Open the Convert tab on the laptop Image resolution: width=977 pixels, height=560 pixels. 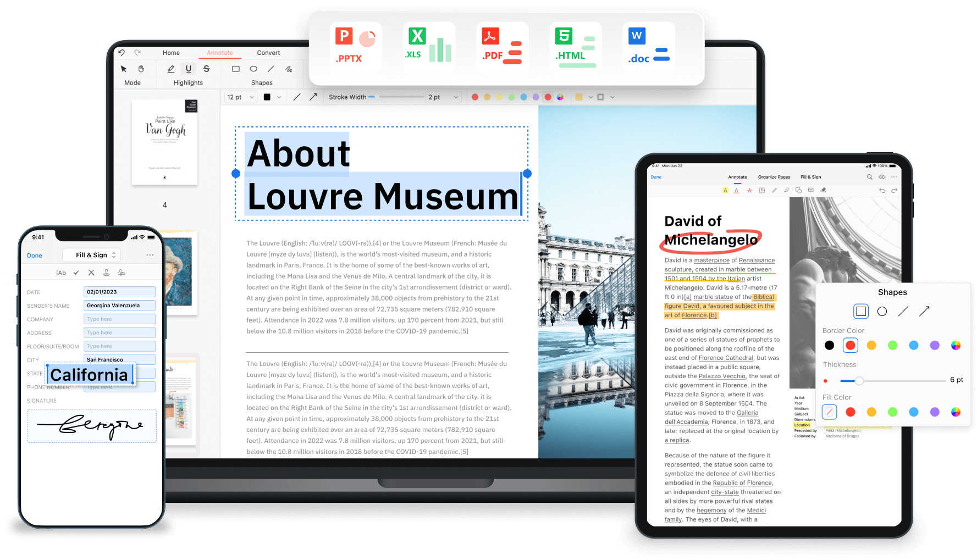[x=268, y=53]
